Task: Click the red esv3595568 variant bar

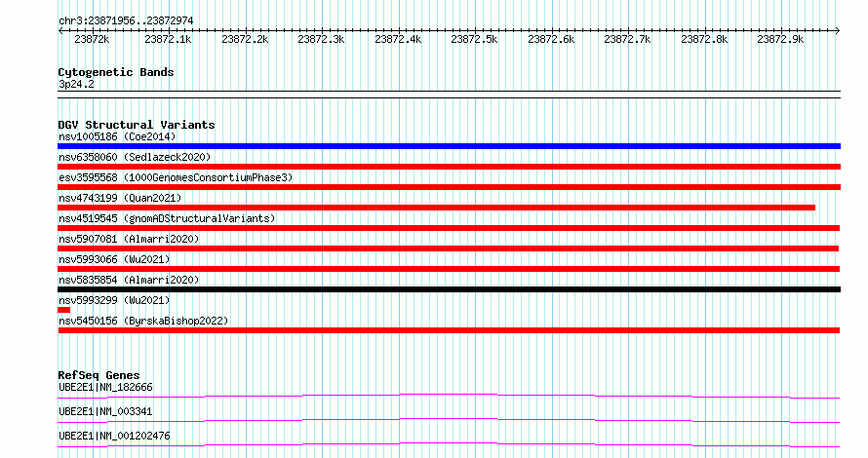Action: point(449,187)
